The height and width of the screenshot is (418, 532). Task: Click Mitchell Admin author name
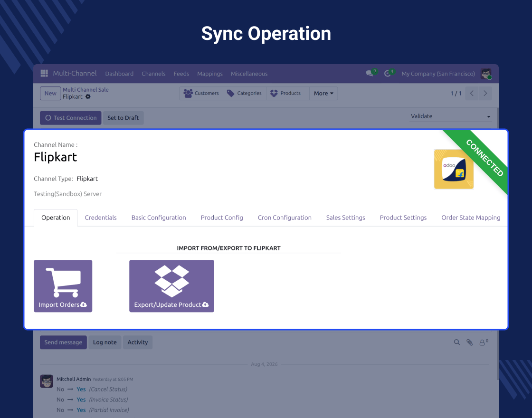74,379
